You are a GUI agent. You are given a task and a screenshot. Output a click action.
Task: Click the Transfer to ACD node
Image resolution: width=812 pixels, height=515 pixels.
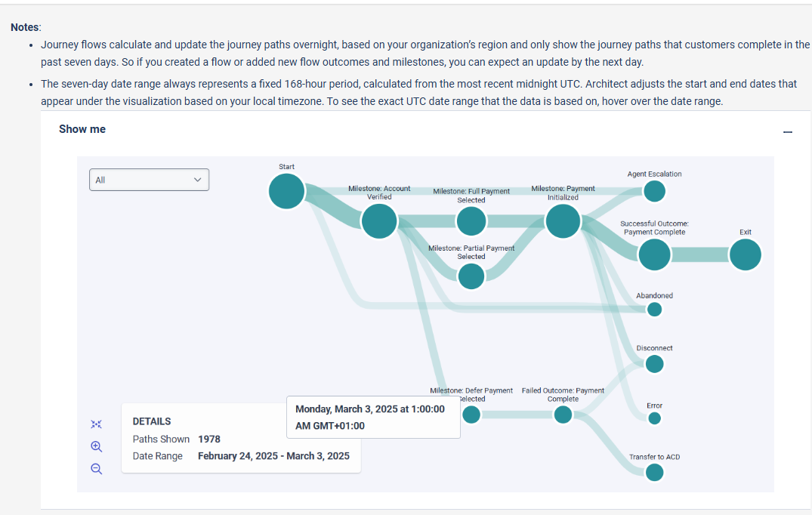[x=654, y=473]
